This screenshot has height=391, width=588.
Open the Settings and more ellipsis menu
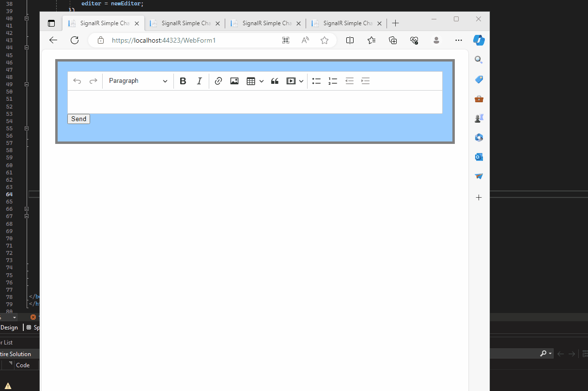(x=459, y=40)
